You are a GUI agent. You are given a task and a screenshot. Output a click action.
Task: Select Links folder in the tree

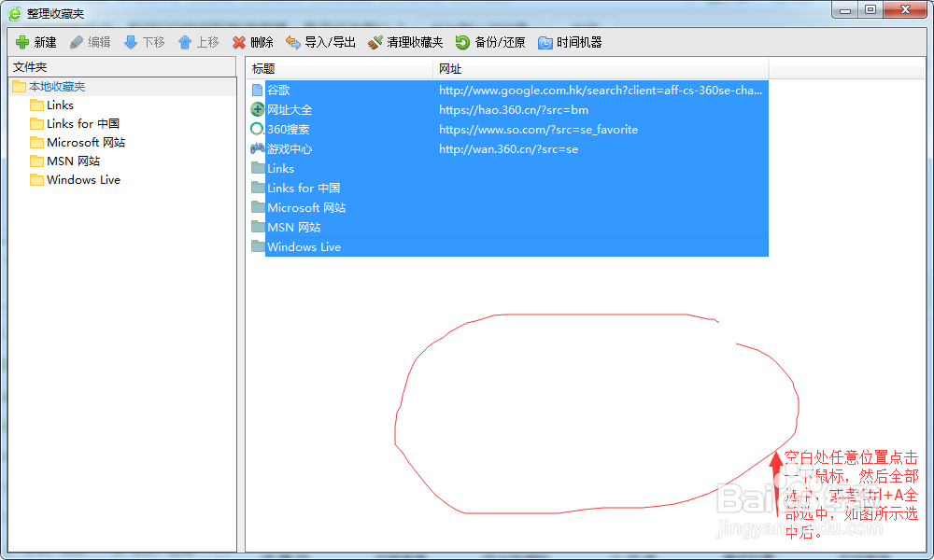60,105
